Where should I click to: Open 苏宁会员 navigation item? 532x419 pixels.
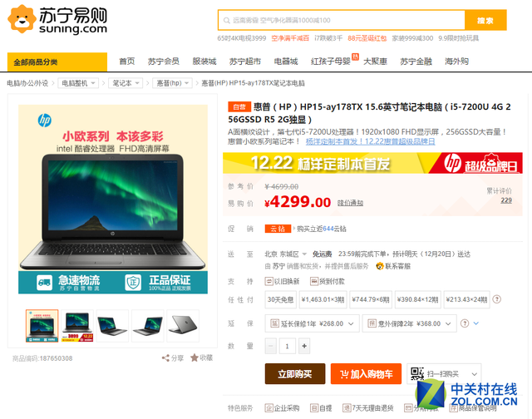pyautogui.click(x=164, y=62)
